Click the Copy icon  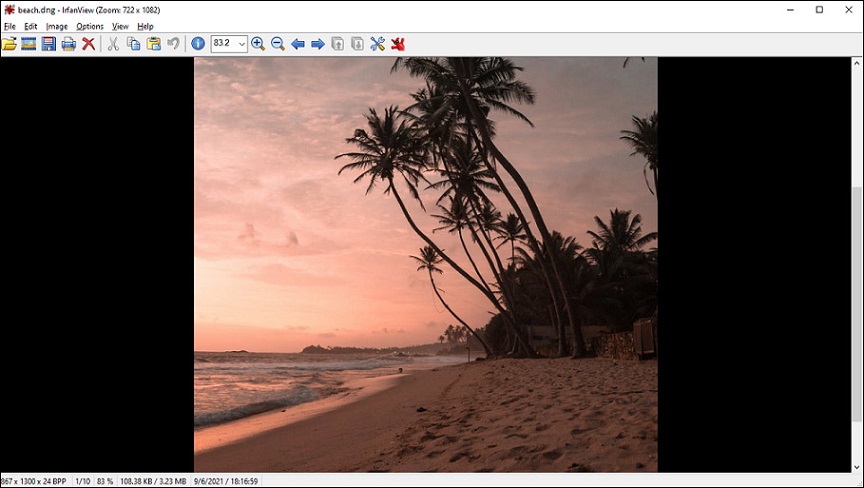[133, 44]
